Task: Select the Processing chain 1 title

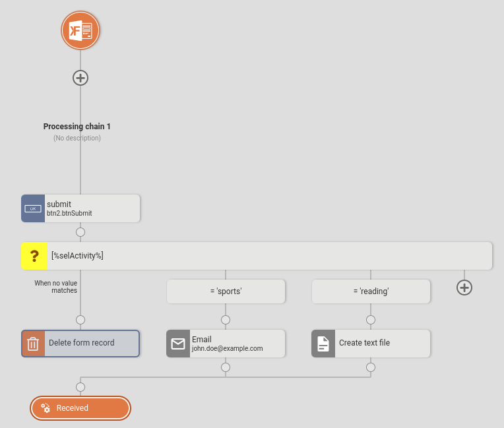Action: click(77, 127)
